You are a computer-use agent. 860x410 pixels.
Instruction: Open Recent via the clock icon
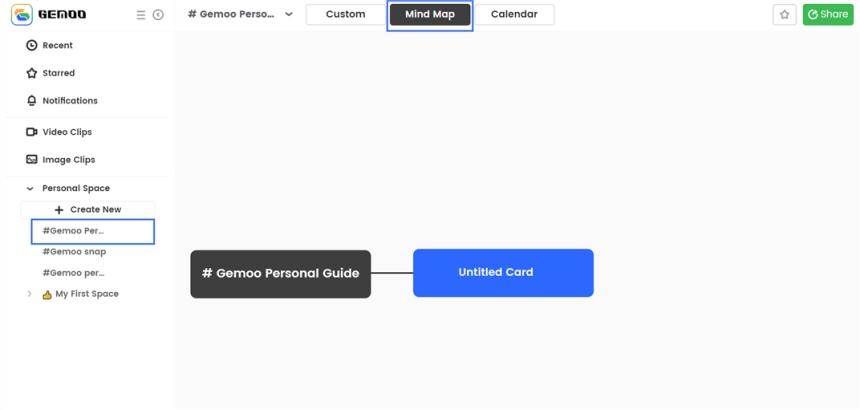coord(31,46)
